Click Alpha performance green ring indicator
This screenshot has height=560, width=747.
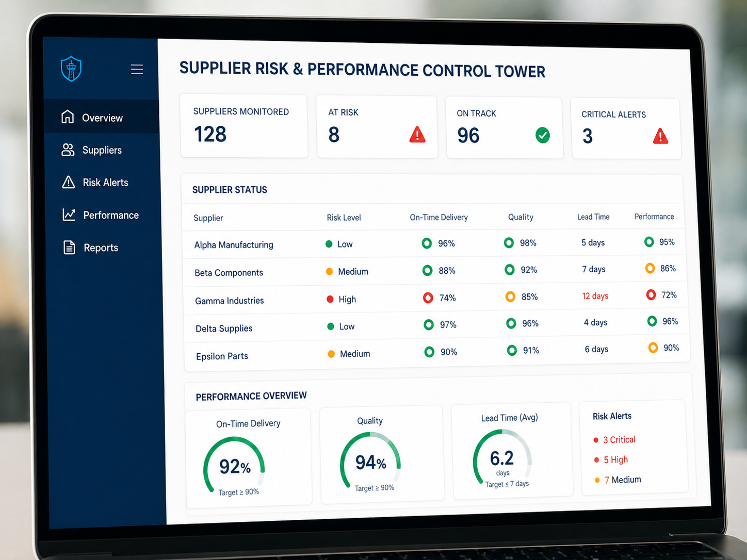649,241
